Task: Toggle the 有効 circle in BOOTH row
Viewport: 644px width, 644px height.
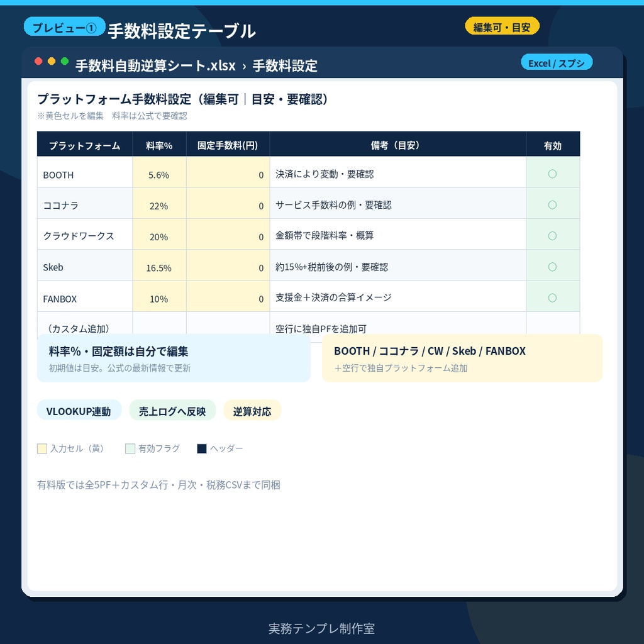Action: (552, 174)
